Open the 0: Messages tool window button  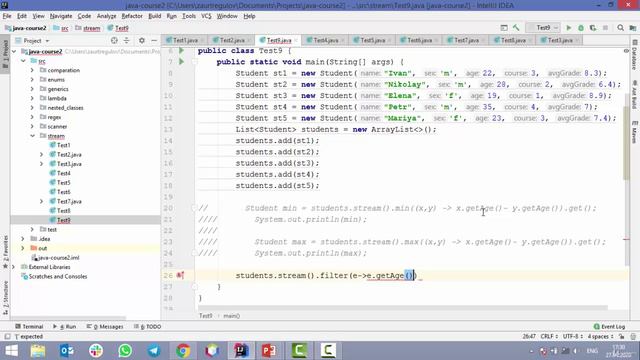105,327
